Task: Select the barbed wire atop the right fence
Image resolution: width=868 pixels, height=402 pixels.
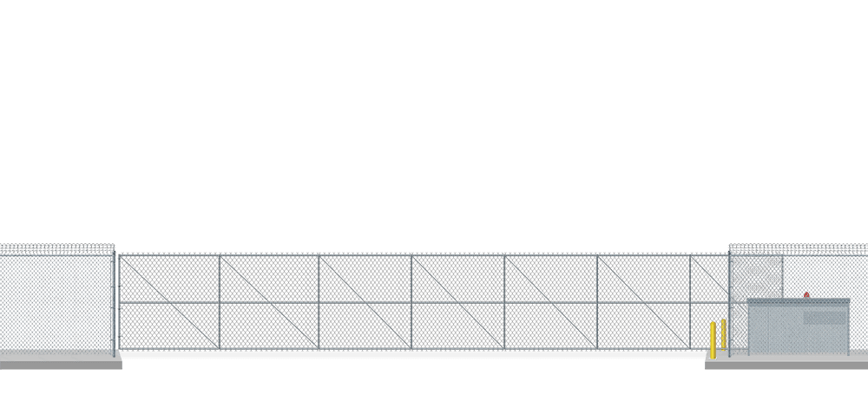Action: [x=797, y=248]
